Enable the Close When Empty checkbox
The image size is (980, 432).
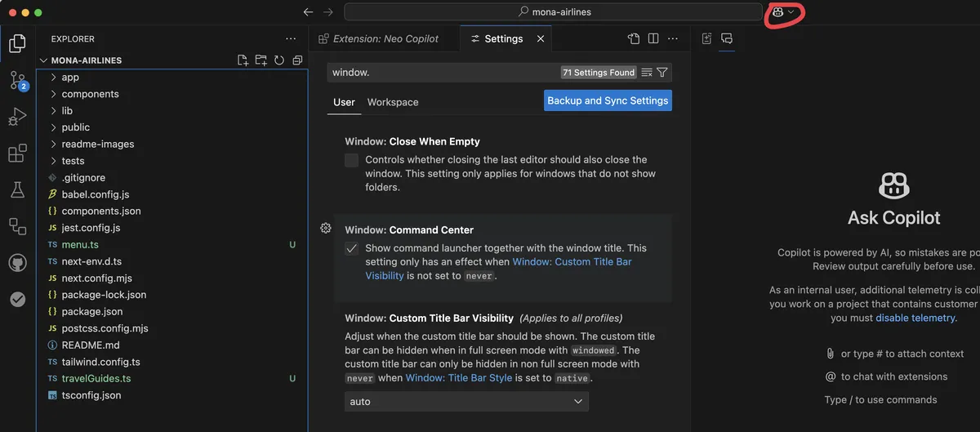coord(352,160)
